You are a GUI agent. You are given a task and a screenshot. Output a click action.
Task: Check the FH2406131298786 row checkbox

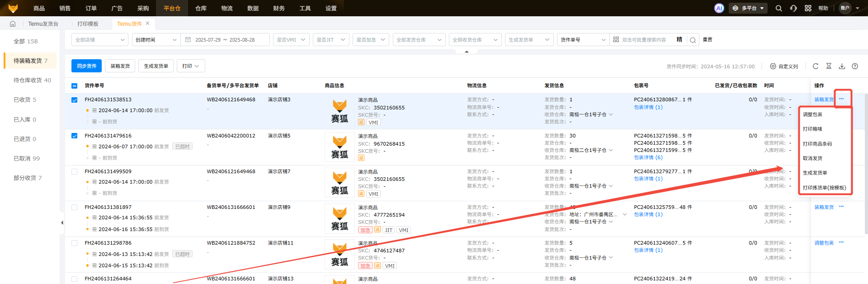click(x=75, y=243)
